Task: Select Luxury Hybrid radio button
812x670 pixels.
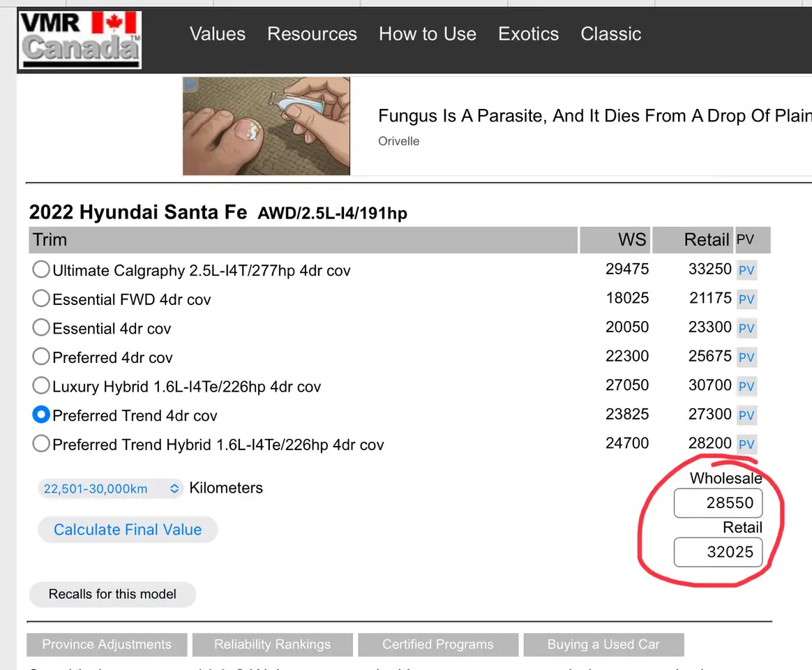Action: pyautogui.click(x=41, y=385)
